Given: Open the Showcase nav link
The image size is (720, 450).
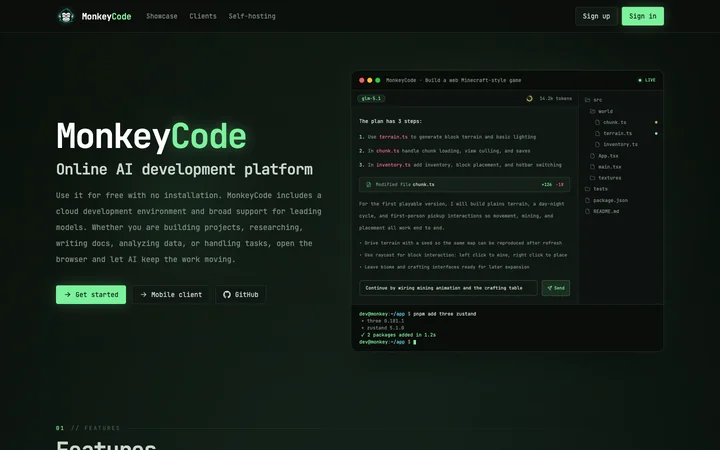Looking at the screenshot, I should [162, 16].
